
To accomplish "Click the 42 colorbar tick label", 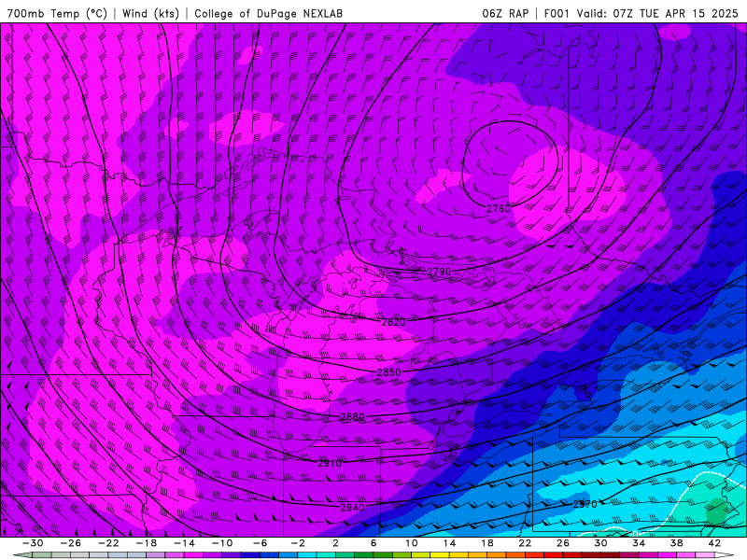I will tap(714, 543).
